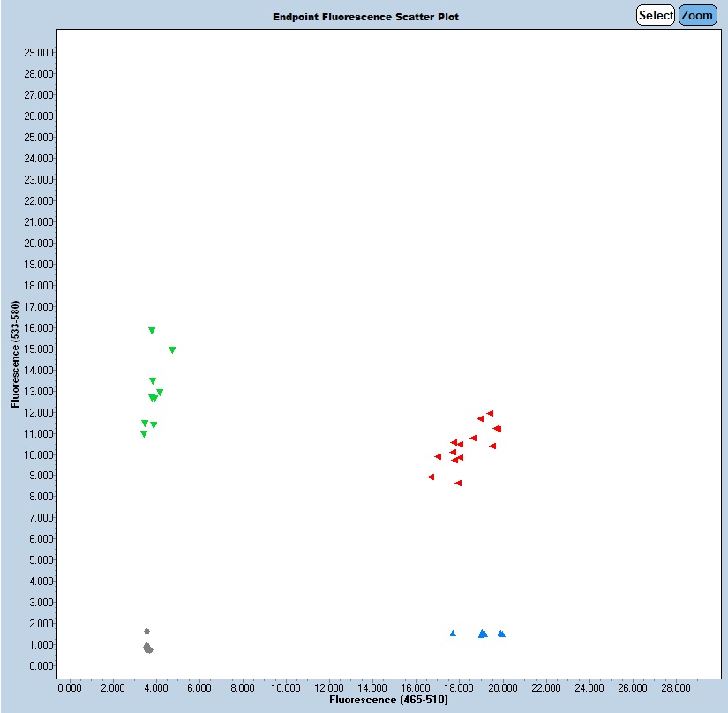Click the Select mode button

pos(656,15)
